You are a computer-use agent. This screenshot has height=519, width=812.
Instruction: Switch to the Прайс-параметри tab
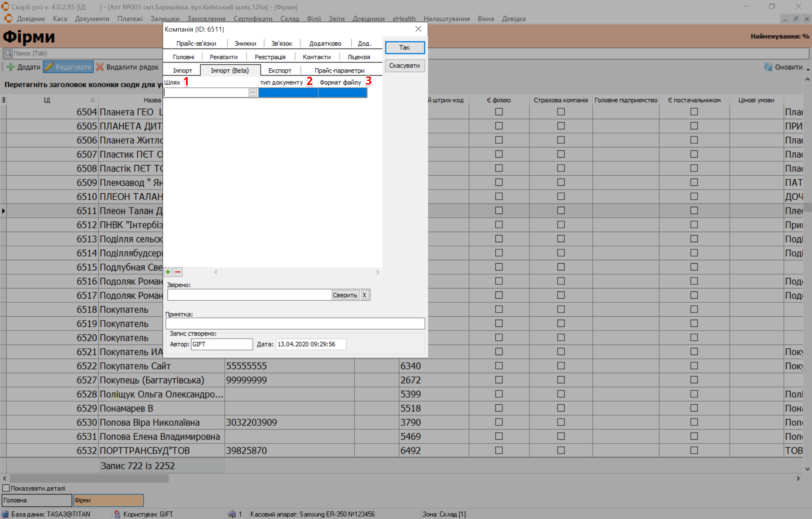click(339, 70)
